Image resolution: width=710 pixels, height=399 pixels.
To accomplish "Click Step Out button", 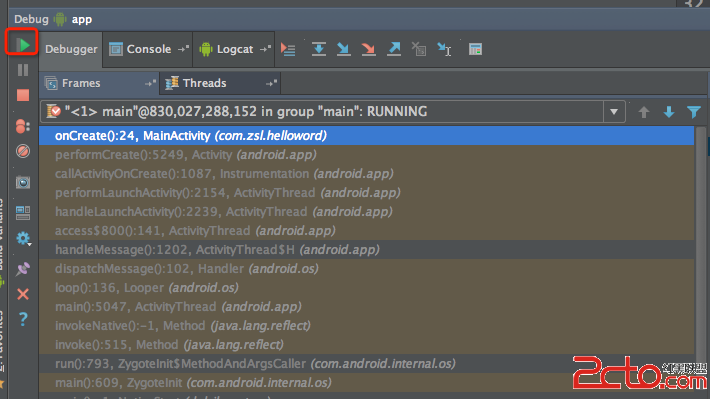I will point(394,49).
